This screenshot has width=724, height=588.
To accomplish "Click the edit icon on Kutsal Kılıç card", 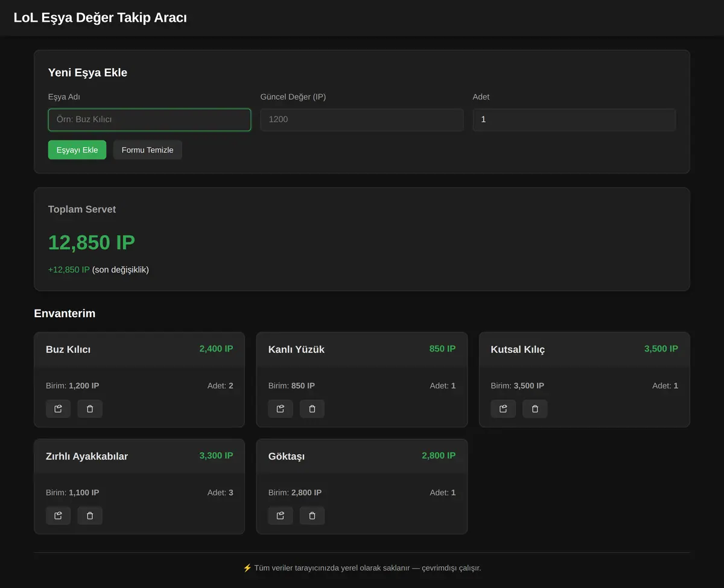I will (x=503, y=409).
